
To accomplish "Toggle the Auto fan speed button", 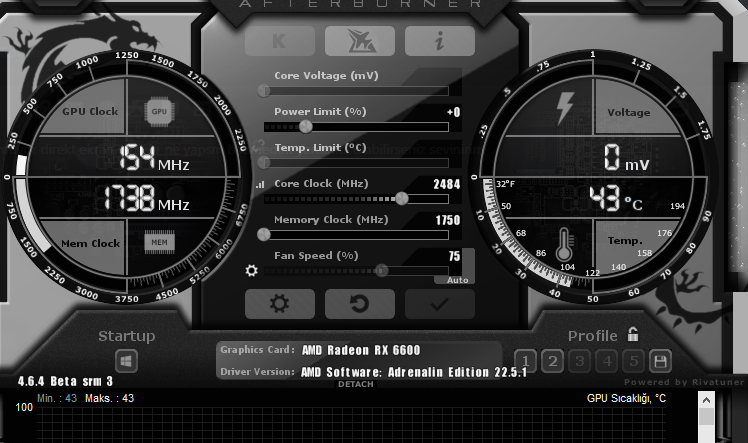I will (x=457, y=280).
